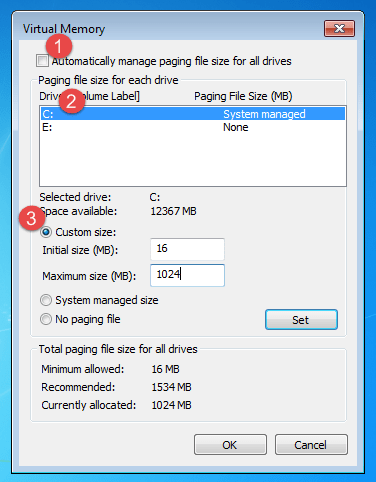Click the red annotation marker numbered 3

click(x=32, y=218)
